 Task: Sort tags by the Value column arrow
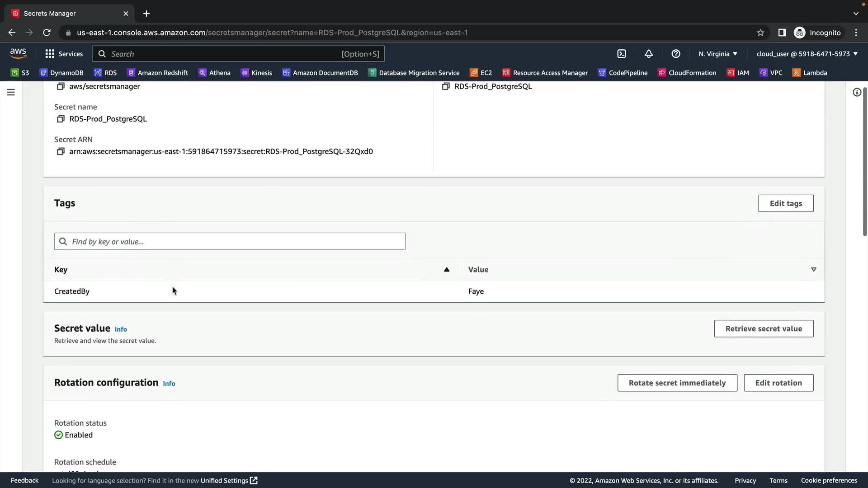[813, 269]
